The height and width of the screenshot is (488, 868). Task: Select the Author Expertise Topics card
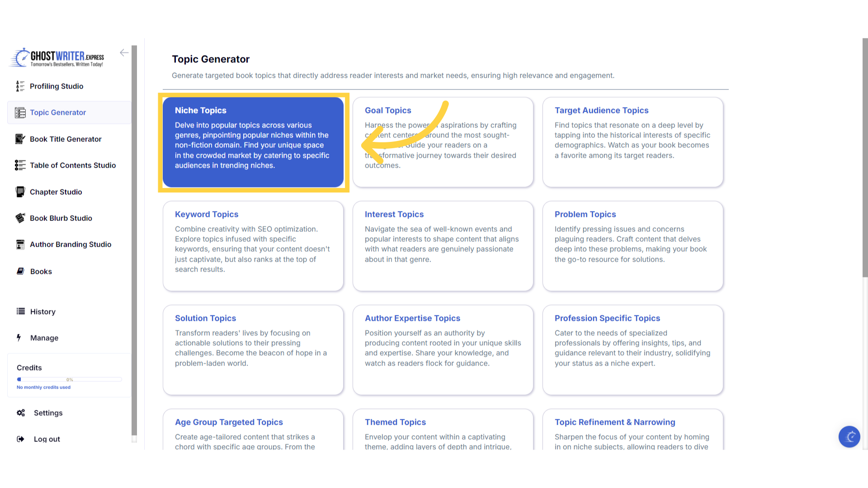pos(443,350)
